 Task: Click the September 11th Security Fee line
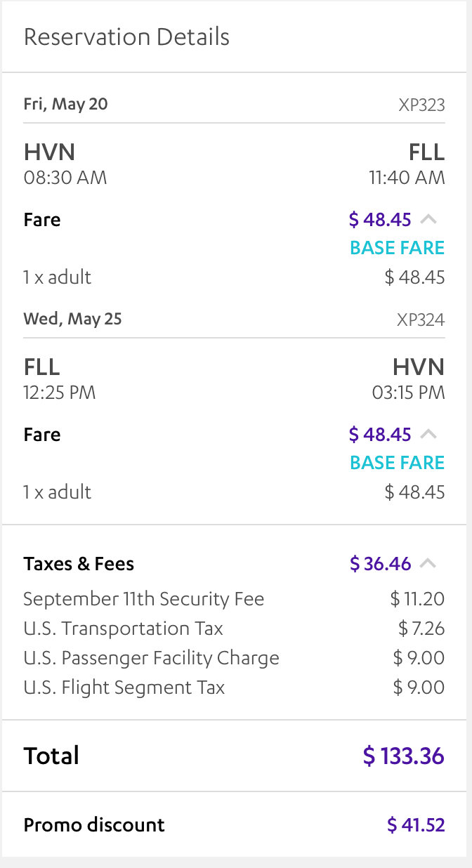(143, 598)
